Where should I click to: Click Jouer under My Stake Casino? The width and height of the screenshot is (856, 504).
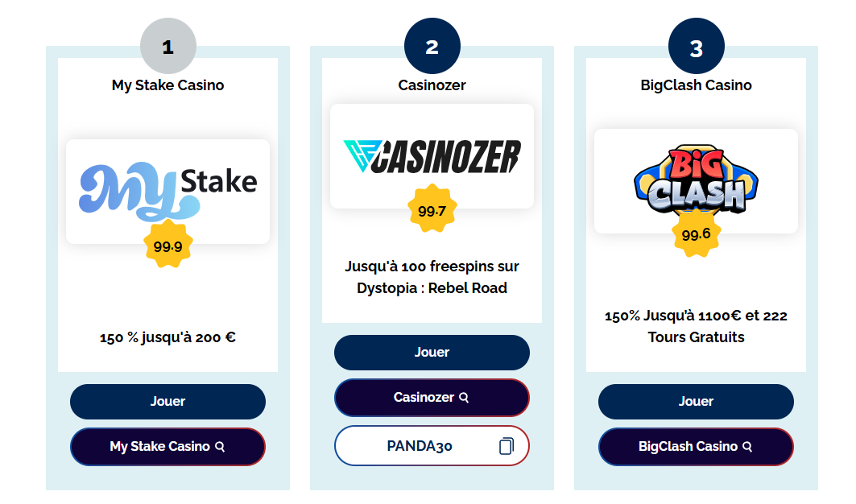(x=168, y=401)
